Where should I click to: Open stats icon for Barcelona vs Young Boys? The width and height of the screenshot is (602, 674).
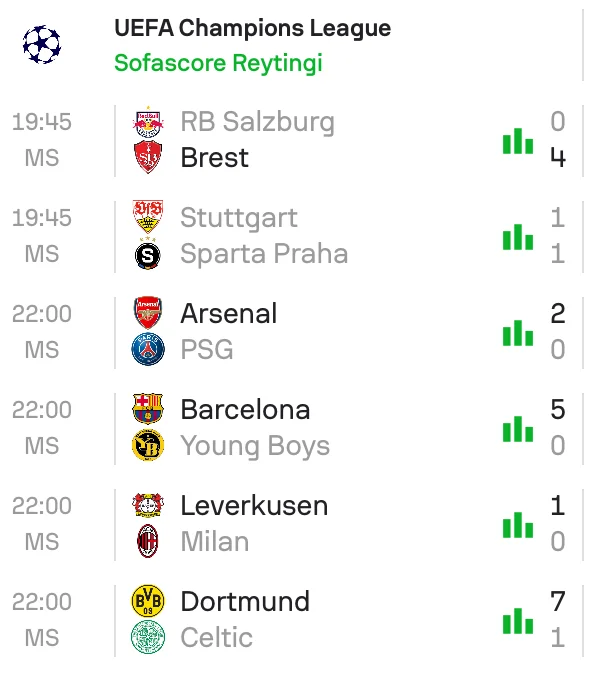tap(518, 429)
